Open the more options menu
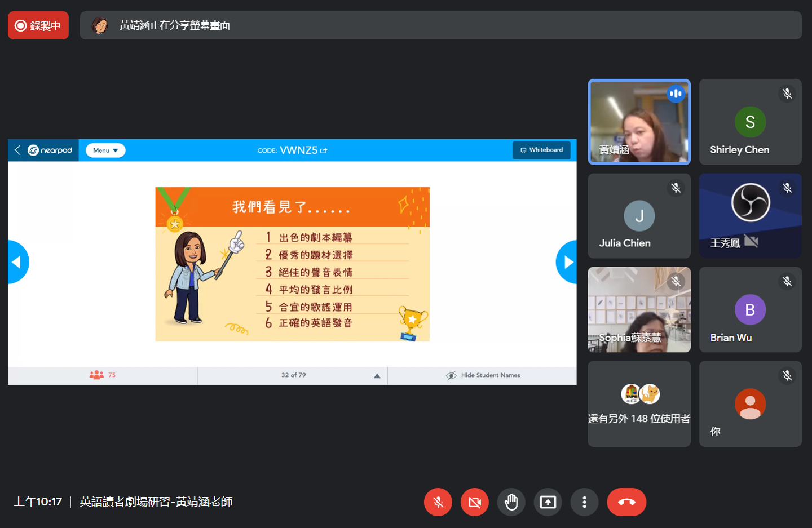Screen dimensions: 812x528 tap(585, 502)
